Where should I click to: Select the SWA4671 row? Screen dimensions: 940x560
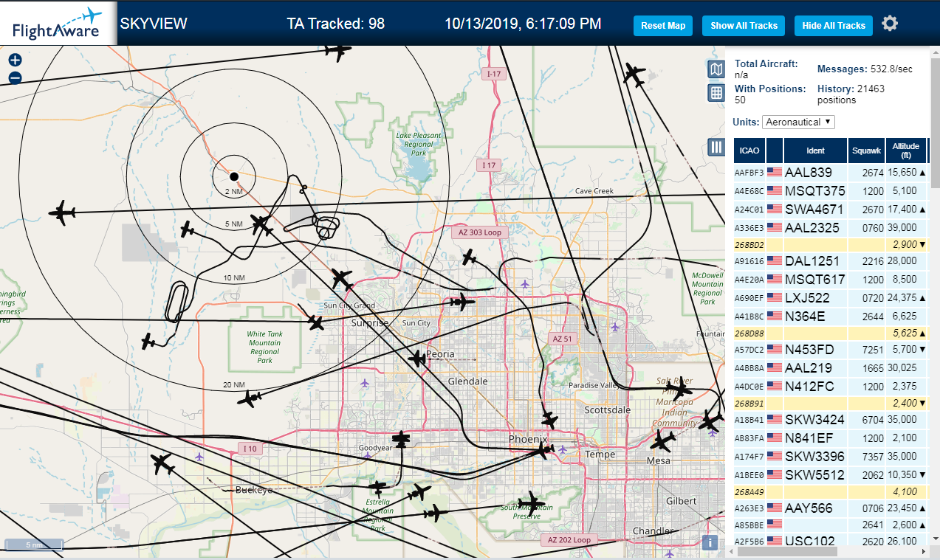[x=831, y=210]
